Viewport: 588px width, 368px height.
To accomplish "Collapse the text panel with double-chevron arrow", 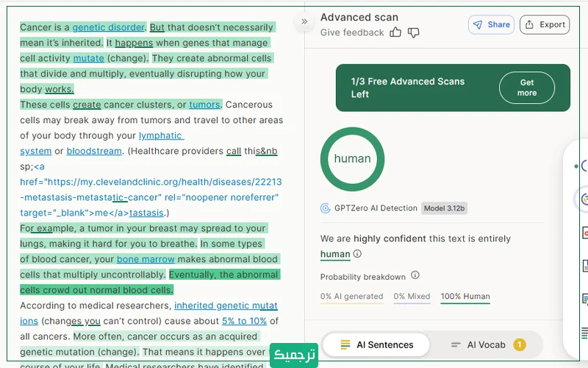I will (x=304, y=22).
